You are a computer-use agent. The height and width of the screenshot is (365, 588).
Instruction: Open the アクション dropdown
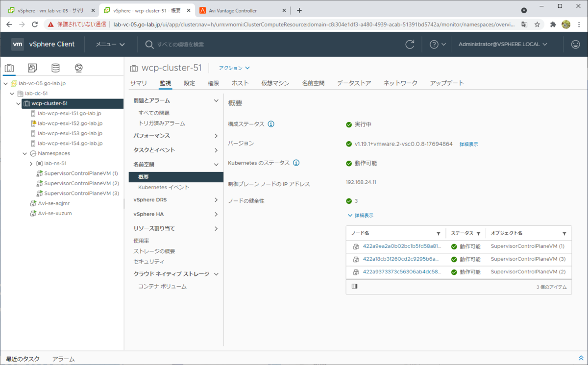click(x=234, y=68)
